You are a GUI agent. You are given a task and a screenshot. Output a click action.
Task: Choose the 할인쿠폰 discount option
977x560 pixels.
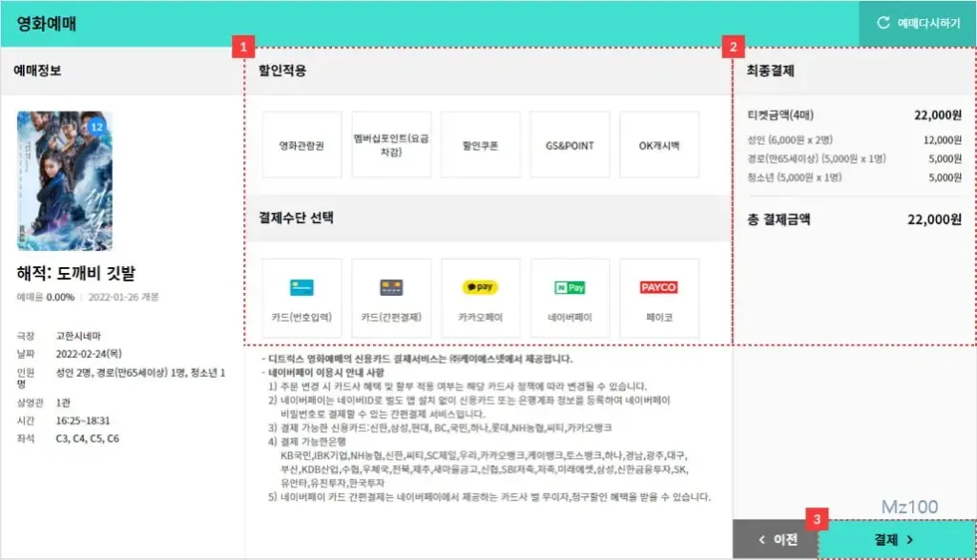point(481,145)
